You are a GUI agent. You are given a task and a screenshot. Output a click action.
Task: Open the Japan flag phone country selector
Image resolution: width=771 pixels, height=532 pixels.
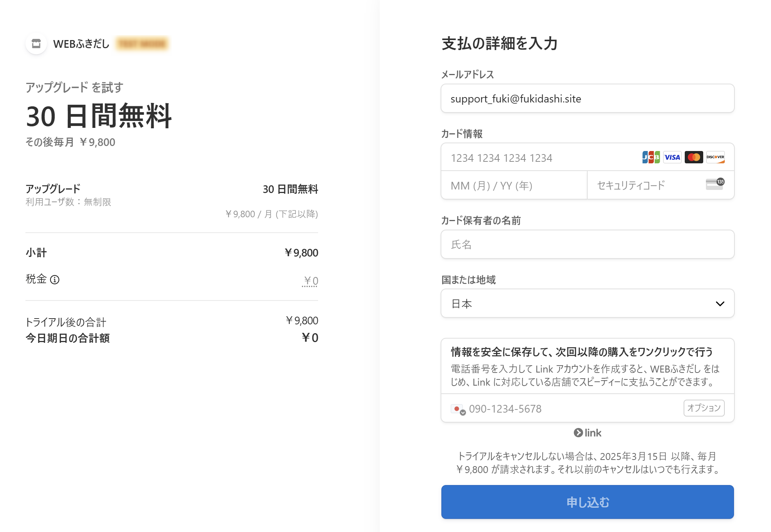pos(458,409)
